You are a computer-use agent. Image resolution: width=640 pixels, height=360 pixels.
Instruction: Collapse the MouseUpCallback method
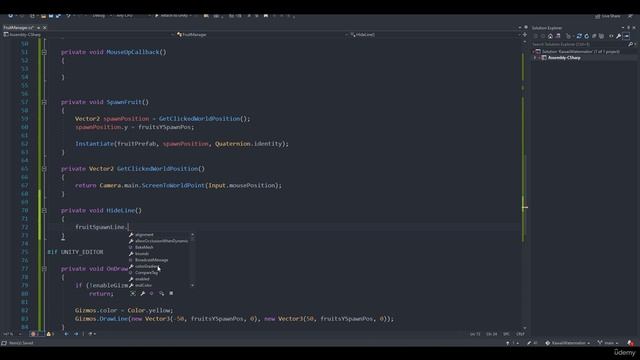44,52
